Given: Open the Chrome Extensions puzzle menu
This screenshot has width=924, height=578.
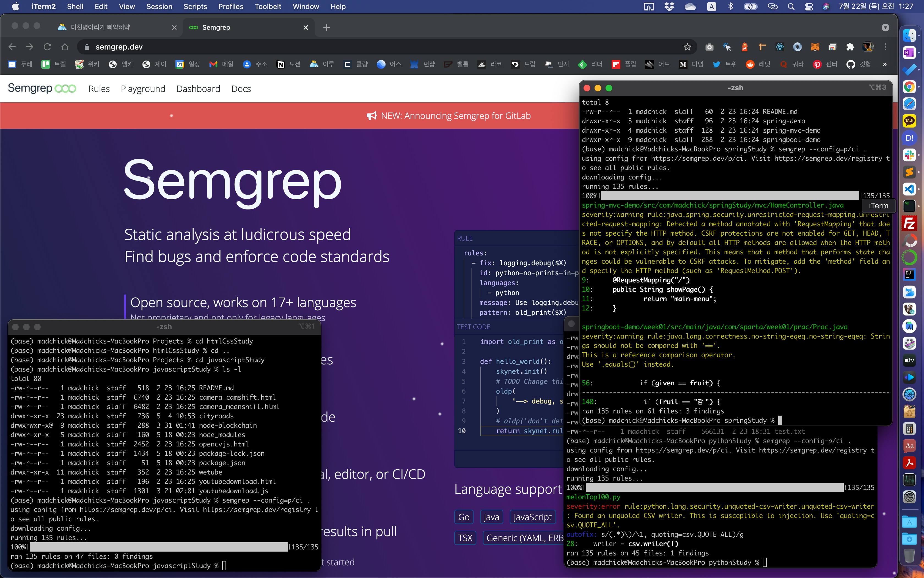Looking at the screenshot, I should 850,47.
